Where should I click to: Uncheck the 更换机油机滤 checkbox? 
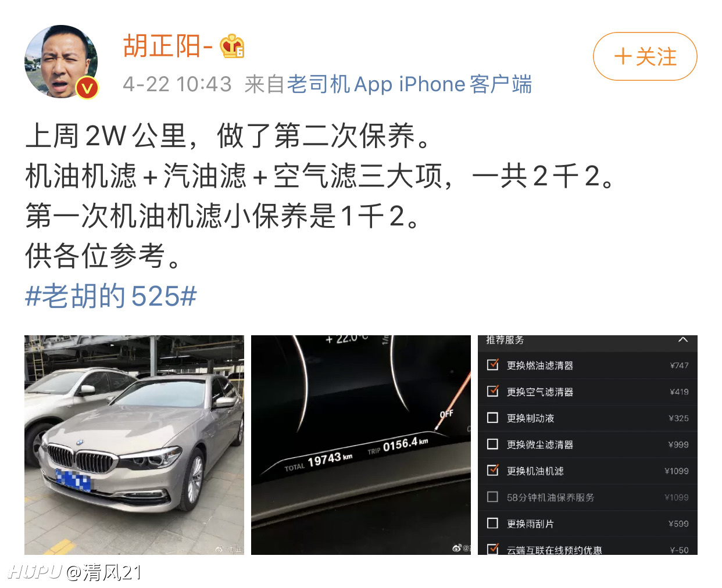point(493,470)
